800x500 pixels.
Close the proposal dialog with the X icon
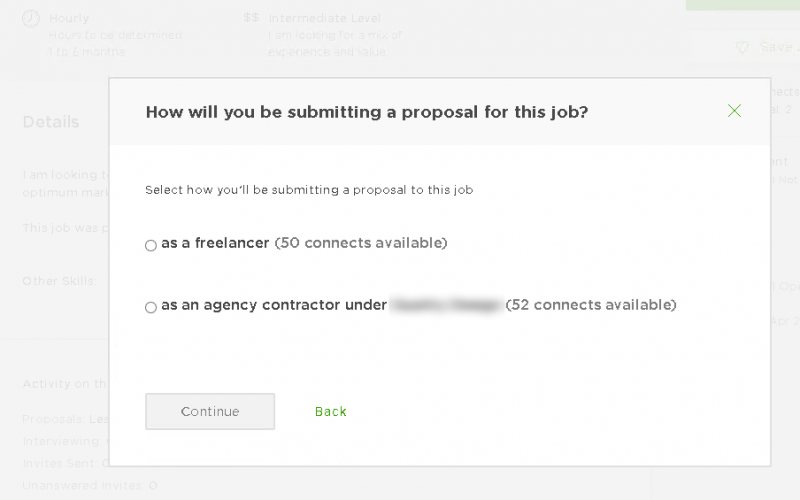pyautogui.click(x=734, y=111)
